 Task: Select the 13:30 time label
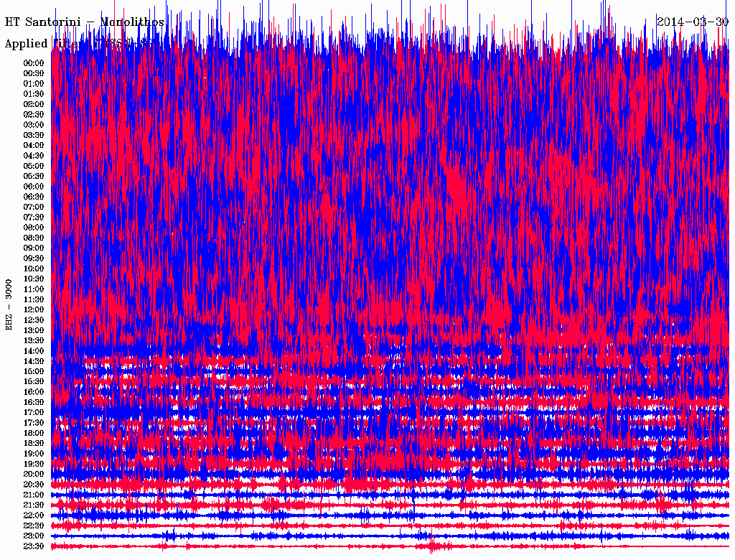[x=34, y=341]
